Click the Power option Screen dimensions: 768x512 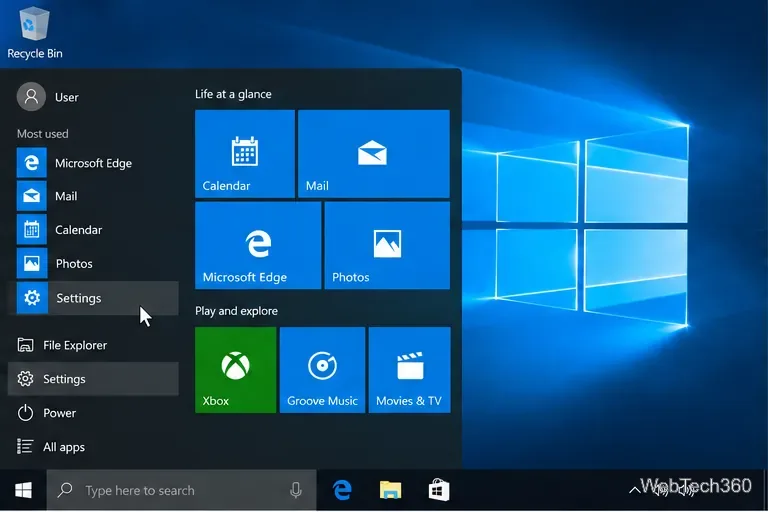point(93,413)
